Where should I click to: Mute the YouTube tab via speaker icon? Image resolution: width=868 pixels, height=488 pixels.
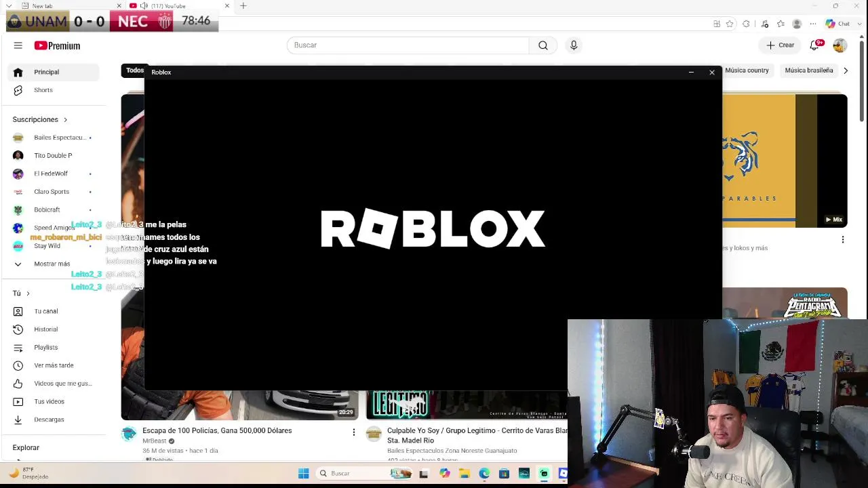[144, 6]
